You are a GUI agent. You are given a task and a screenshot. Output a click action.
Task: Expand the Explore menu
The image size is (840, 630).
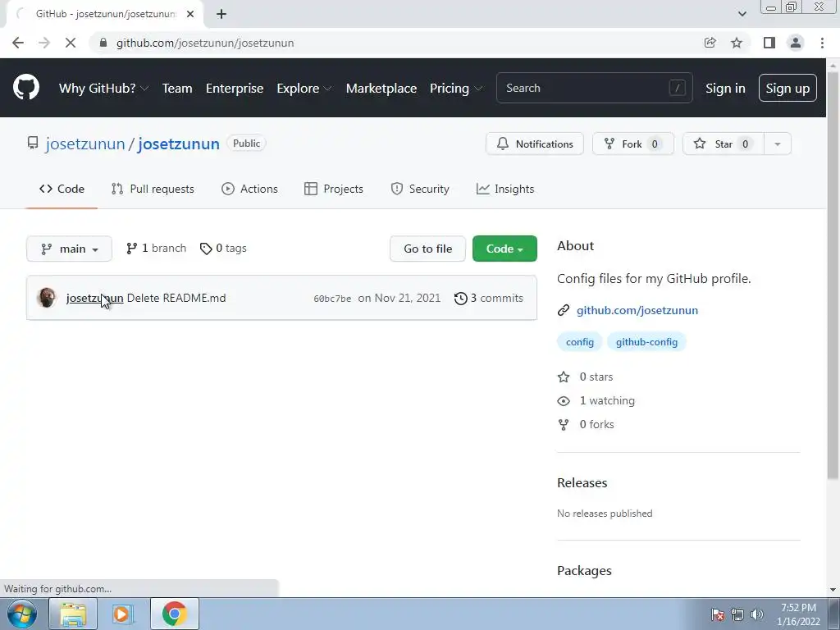pyautogui.click(x=304, y=89)
